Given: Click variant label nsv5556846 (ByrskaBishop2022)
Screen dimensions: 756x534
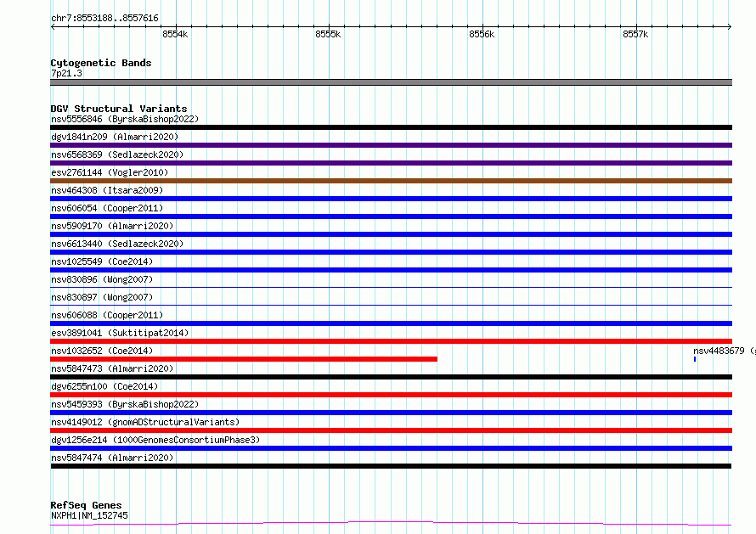Looking at the screenshot, I should point(125,119).
